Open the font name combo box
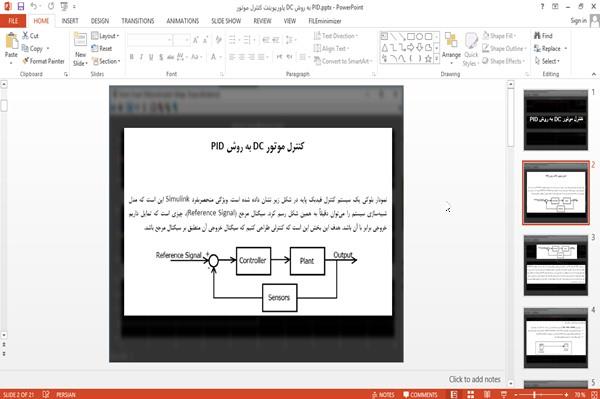The height and width of the screenshot is (399, 600). (149, 40)
